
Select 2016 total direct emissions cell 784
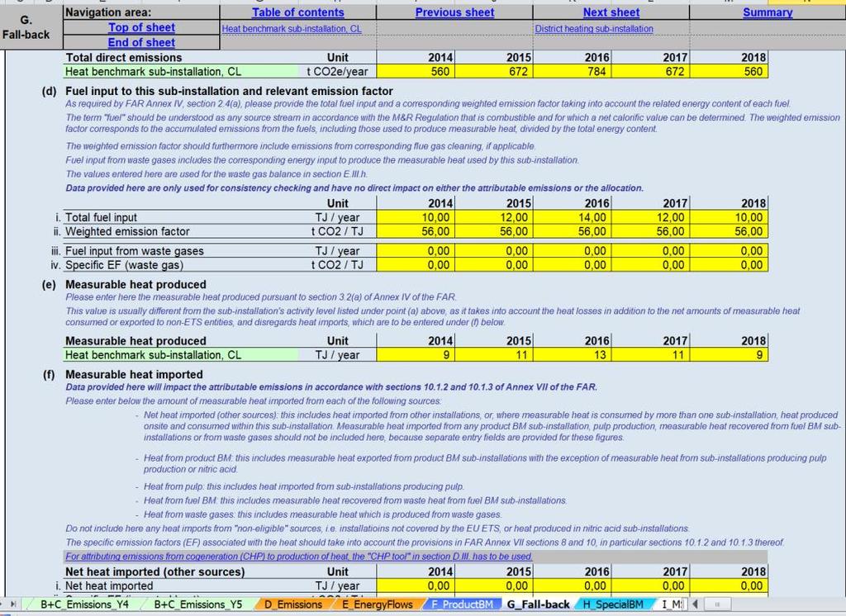pyautogui.click(x=572, y=71)
